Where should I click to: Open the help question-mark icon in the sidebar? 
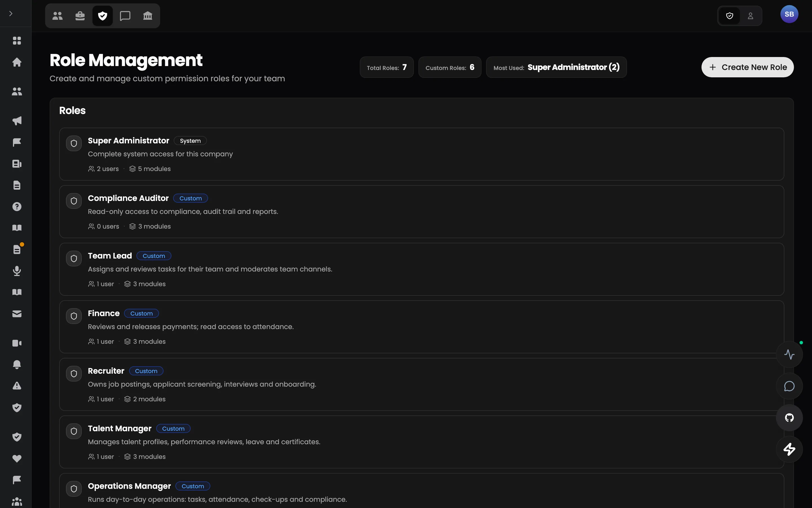pos(17,207)
